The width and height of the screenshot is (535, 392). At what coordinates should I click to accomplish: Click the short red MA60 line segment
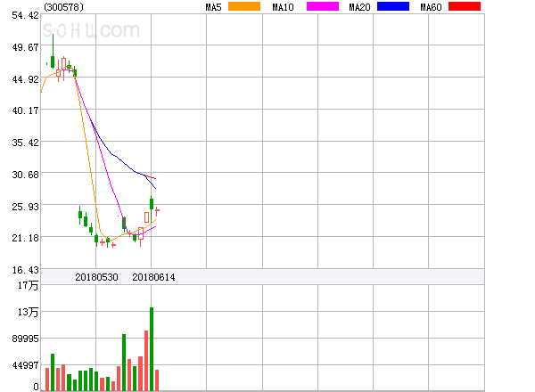click(x=150, y=177)
